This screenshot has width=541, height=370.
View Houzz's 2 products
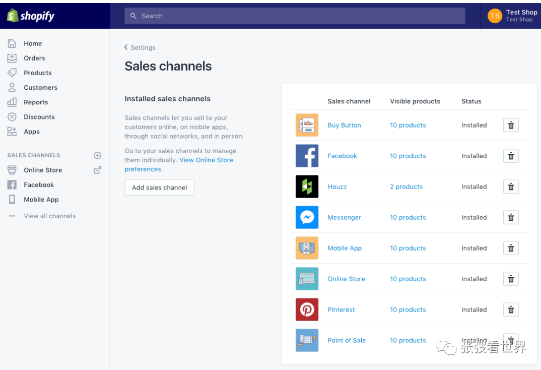pos(406,187)
